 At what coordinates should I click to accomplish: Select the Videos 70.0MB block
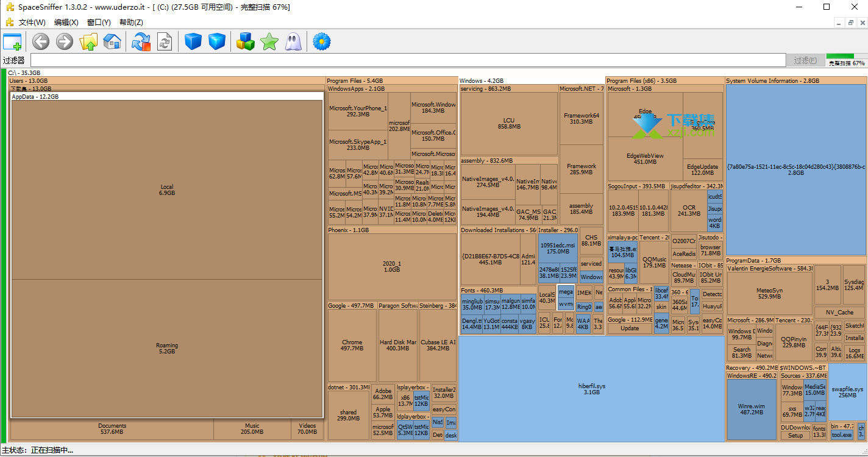click(307, 429)
